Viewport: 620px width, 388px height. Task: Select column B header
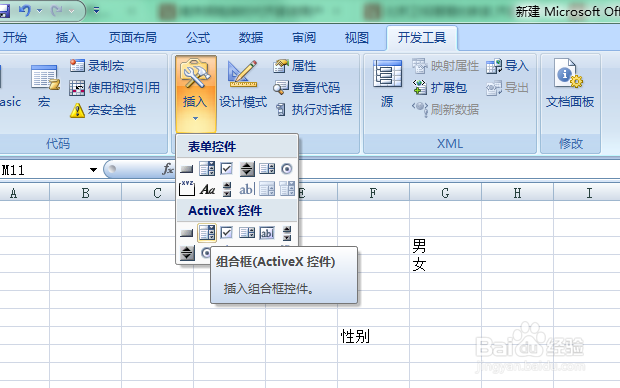click(85, 193)
